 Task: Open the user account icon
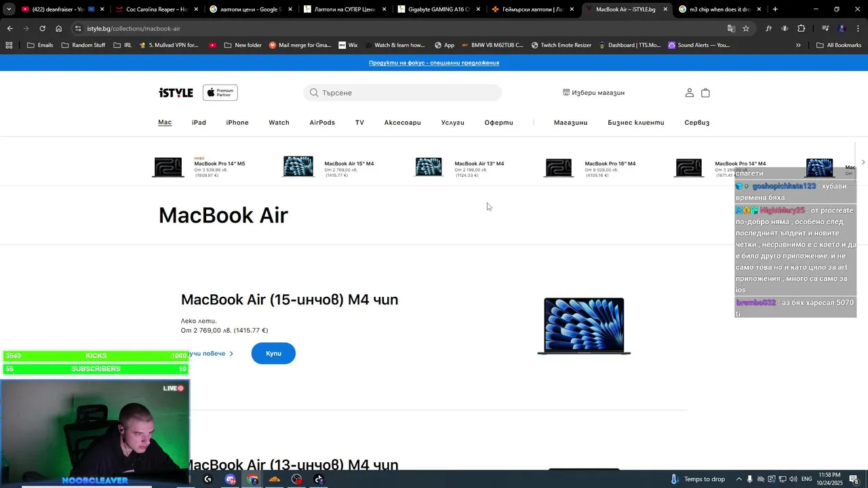689,93
